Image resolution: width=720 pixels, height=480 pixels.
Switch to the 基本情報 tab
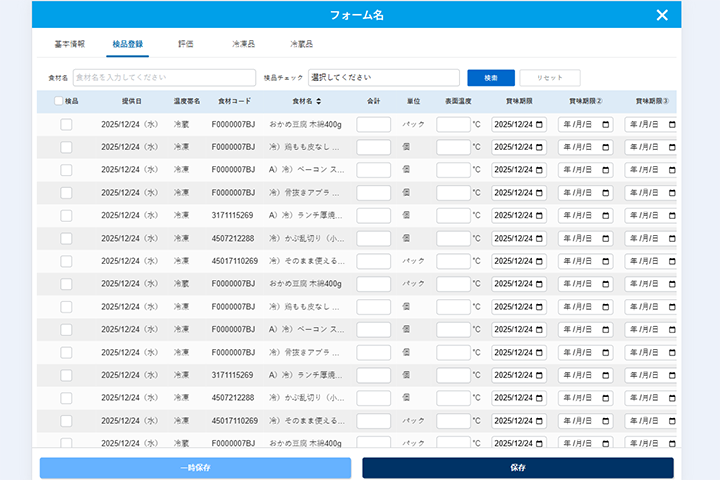[x=70, y=44]
